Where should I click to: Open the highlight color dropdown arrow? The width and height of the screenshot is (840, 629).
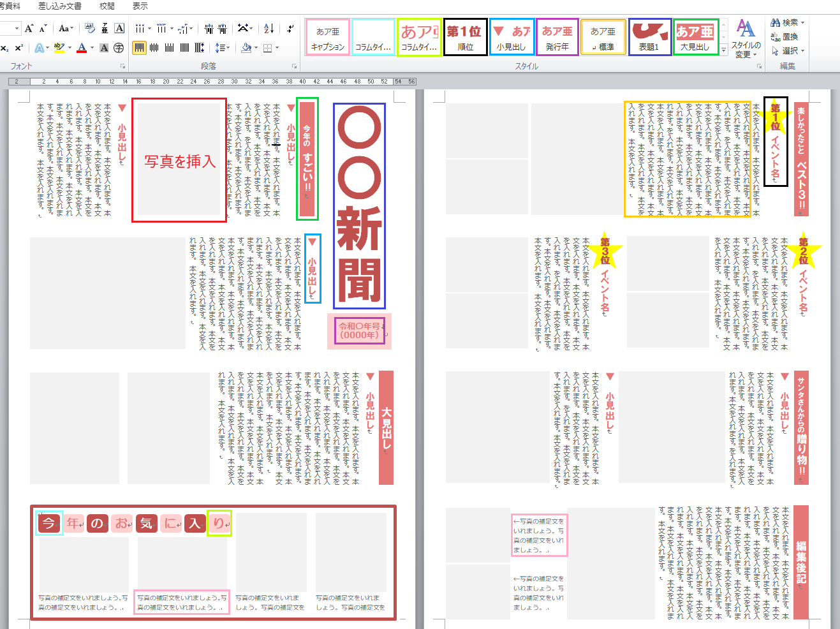(68, 48)
